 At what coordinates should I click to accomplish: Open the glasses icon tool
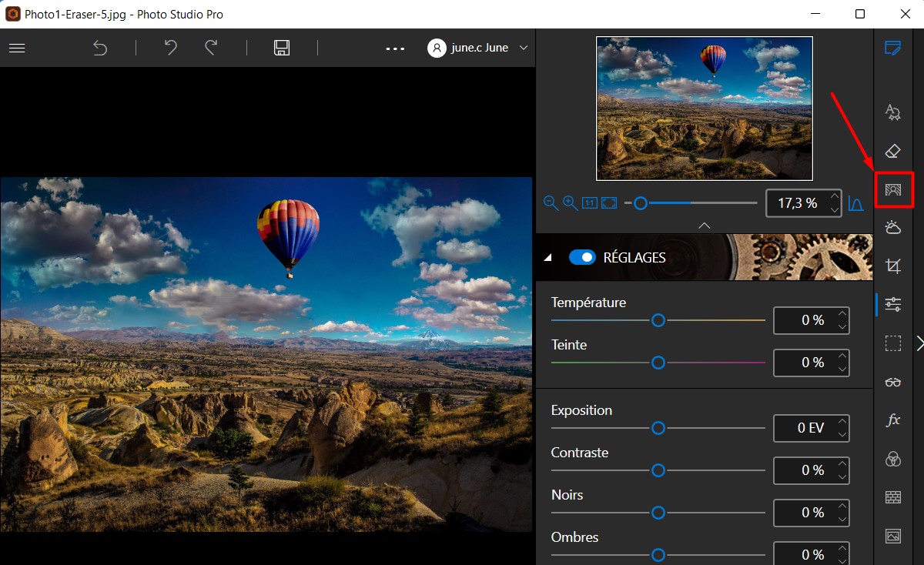893,383
